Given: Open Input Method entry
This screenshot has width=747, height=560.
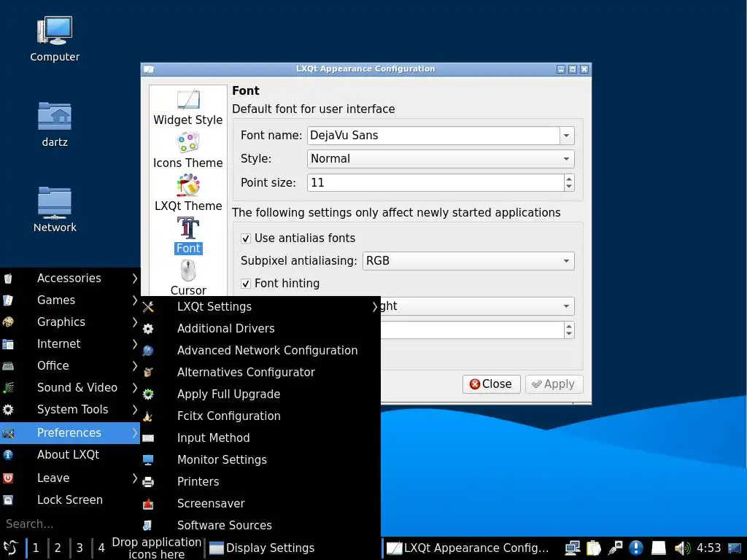Looking at the screenshot, I should pos(260,438).
